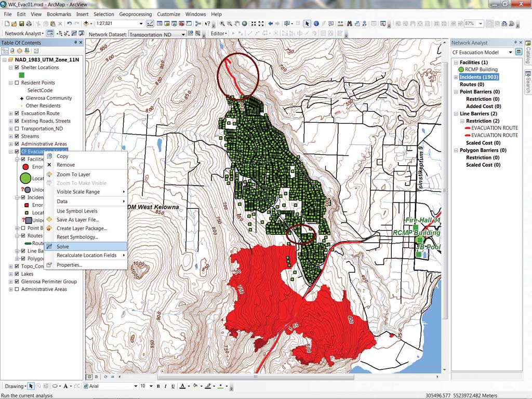Toggle Glenrosa Perimeter Group checkbox
The height and width of the screenshot is (399, 532).
point(17,281)
